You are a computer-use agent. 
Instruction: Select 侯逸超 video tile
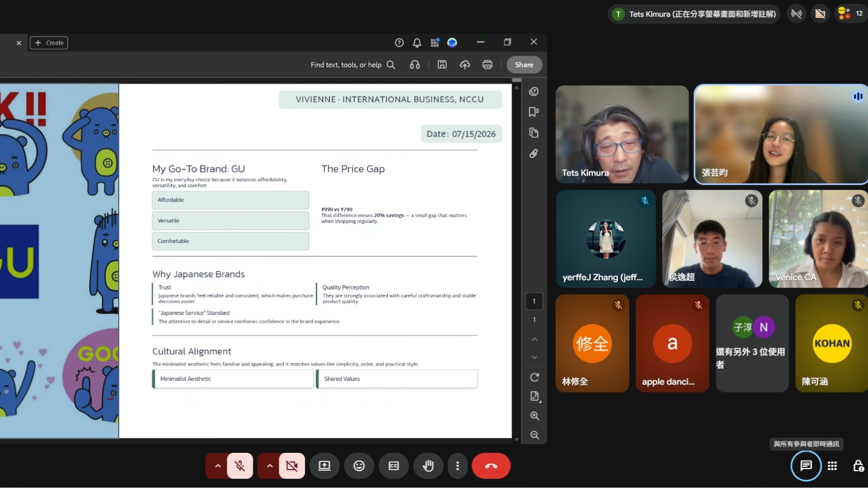[712, 239]
